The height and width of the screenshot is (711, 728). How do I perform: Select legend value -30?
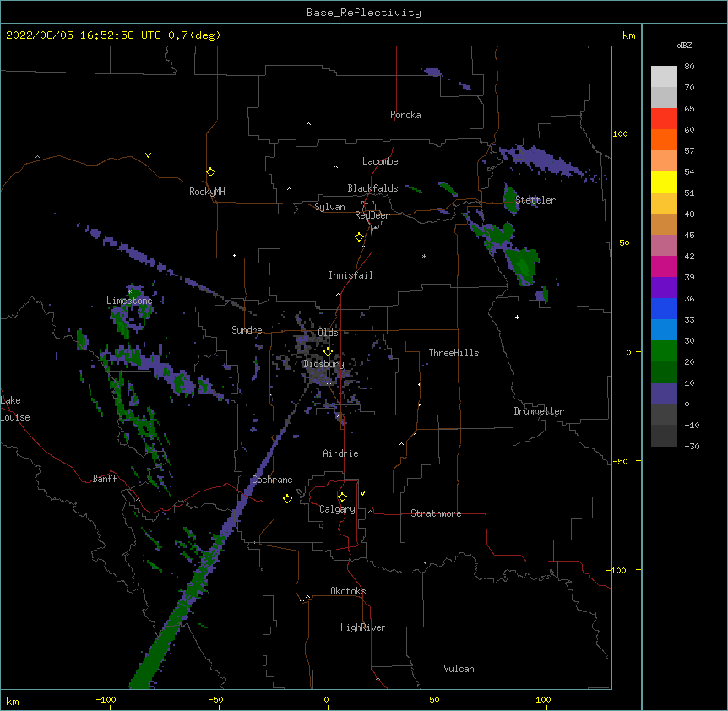coord(692,446)
